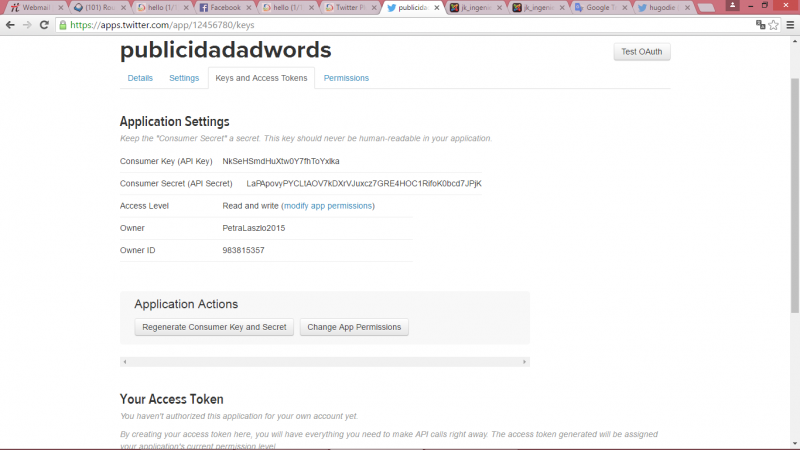This screenshot has width=800, height=450.
Task: Go back using the browser back arrow
Action: pyautogui.click(x=10, y=25)
